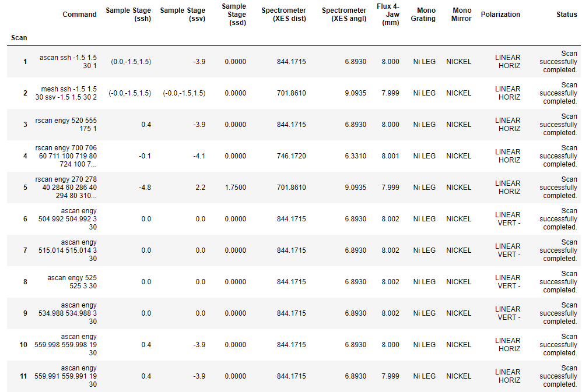Select 'ascan engy 525 525 3 30' command
582x392 pixels.
point(72,282)
